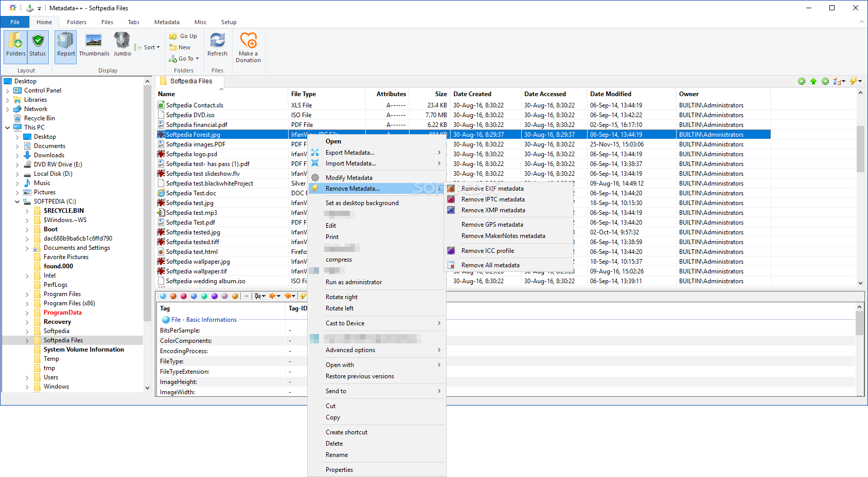Switch to Thumbnails display mode
Image resolution: width=868 pixels, height=477 pixels.
coord(94,46)
